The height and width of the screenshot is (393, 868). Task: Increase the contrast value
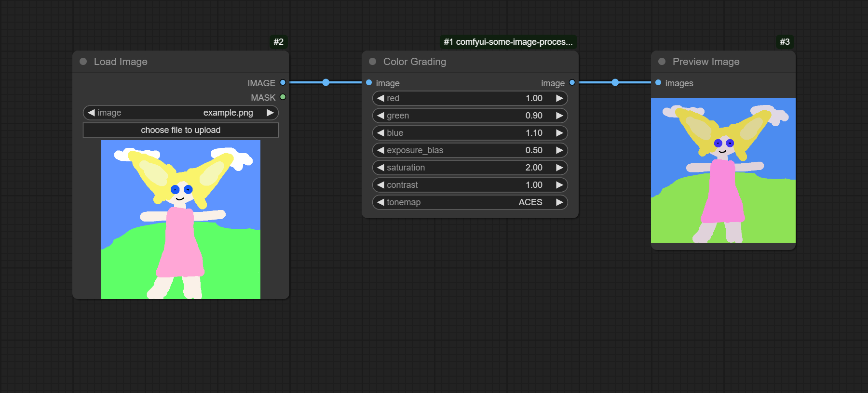coord(560,185)
